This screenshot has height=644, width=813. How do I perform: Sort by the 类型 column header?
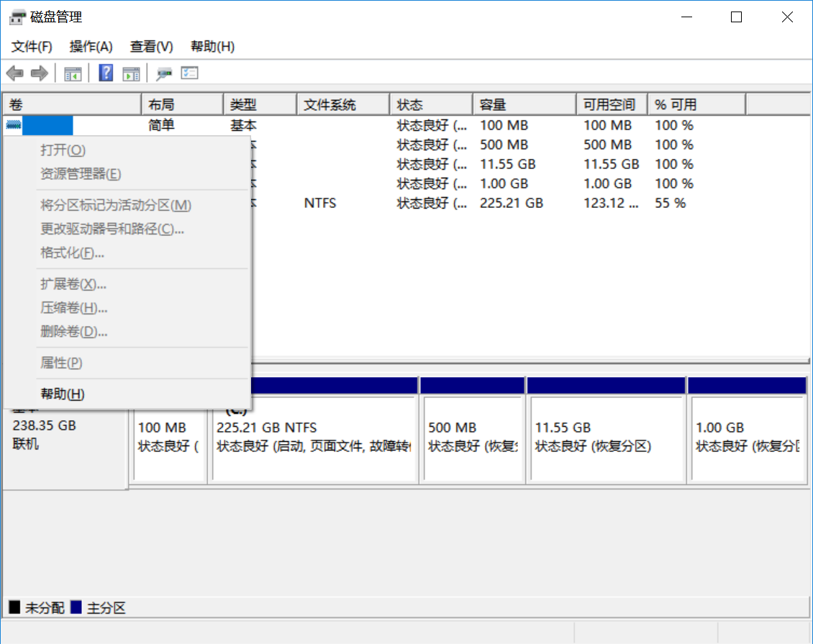click(260, 105)
